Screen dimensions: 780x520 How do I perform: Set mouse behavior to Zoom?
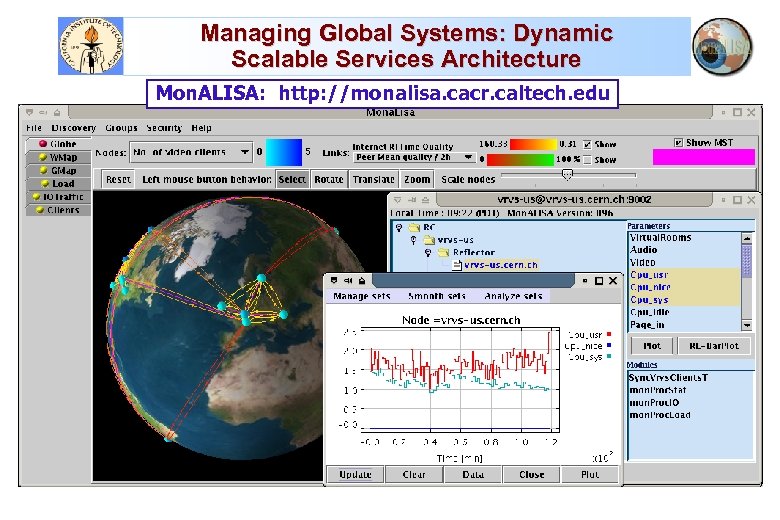(x=417, y=180)
